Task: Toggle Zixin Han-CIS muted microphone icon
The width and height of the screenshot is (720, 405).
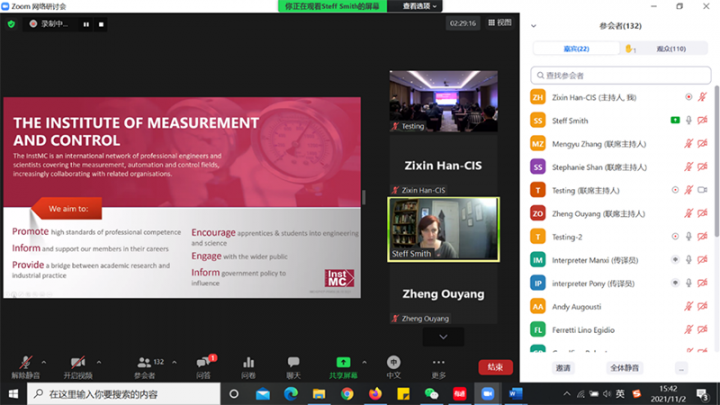Action: (x=702, y=97)
